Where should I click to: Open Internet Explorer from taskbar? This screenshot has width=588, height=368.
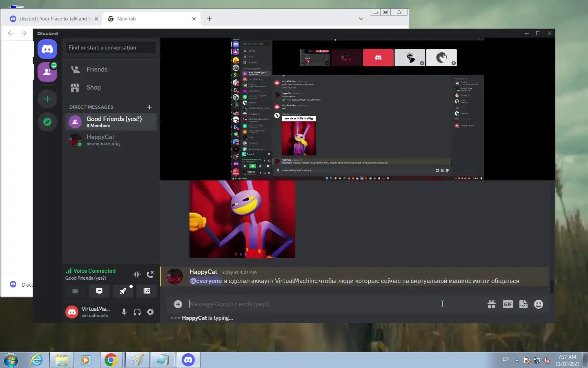point(37,360)
